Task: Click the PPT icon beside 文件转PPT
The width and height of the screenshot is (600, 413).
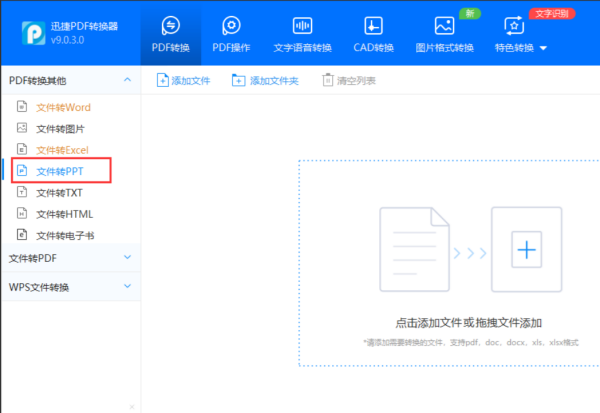Action: pos(22,170)
